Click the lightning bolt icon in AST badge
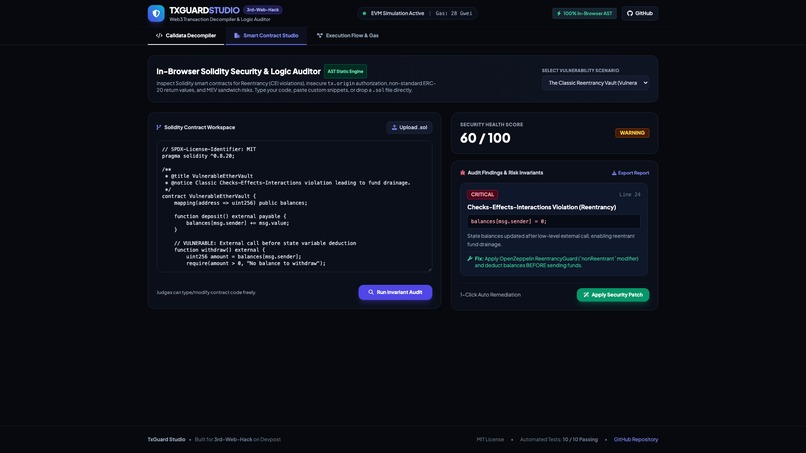Image resolution: width=806 pixels, height=453 pixels. (x=559, y=13)
